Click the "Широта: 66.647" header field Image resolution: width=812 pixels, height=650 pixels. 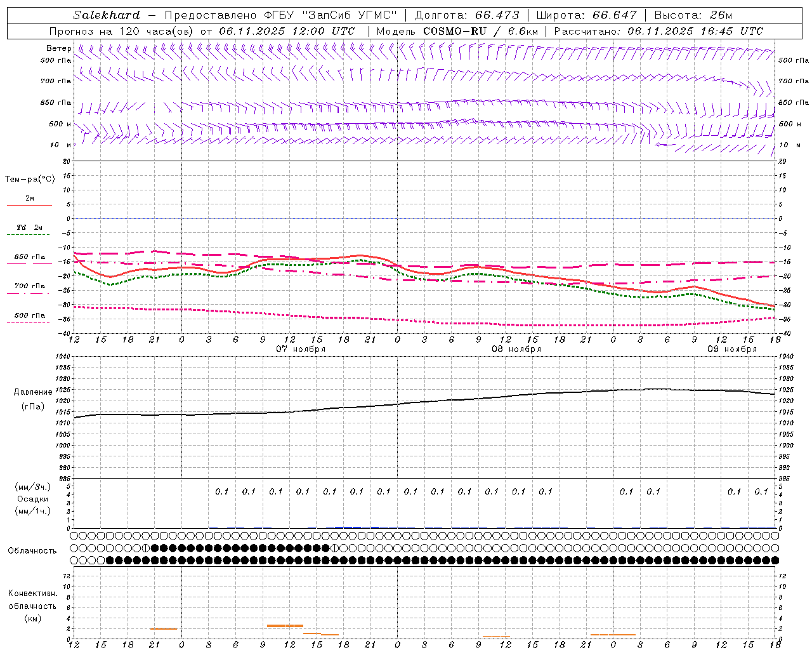coord(587,15)
